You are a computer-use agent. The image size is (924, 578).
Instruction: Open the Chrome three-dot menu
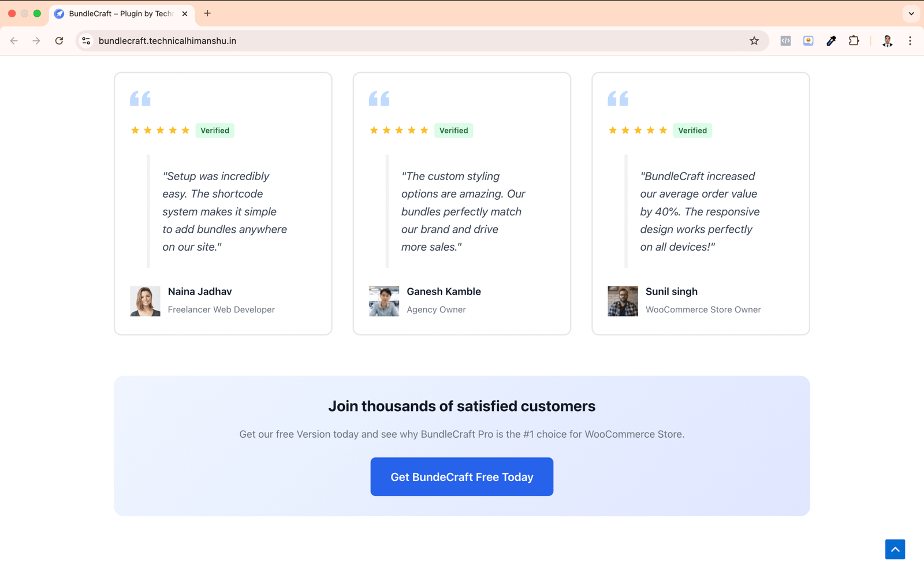click(x=910, y=41)
